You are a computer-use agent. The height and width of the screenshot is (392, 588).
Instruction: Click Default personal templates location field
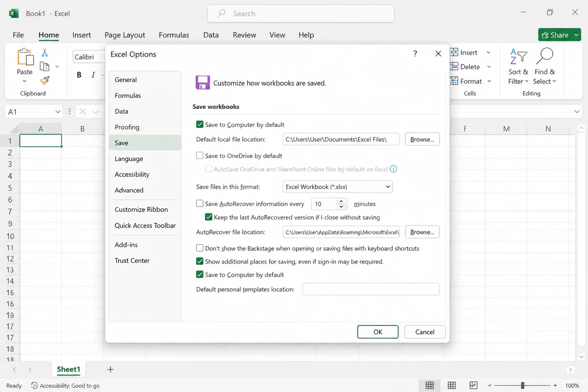(x=371, y=289)
